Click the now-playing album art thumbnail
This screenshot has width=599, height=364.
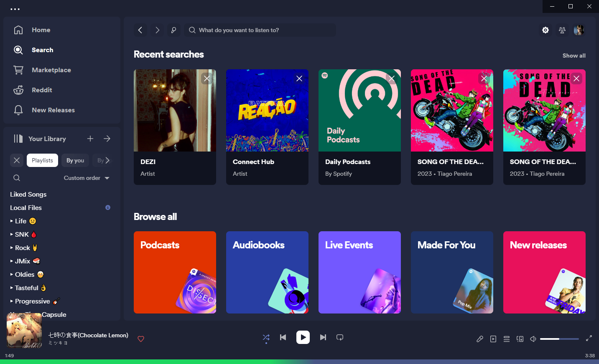24,331
